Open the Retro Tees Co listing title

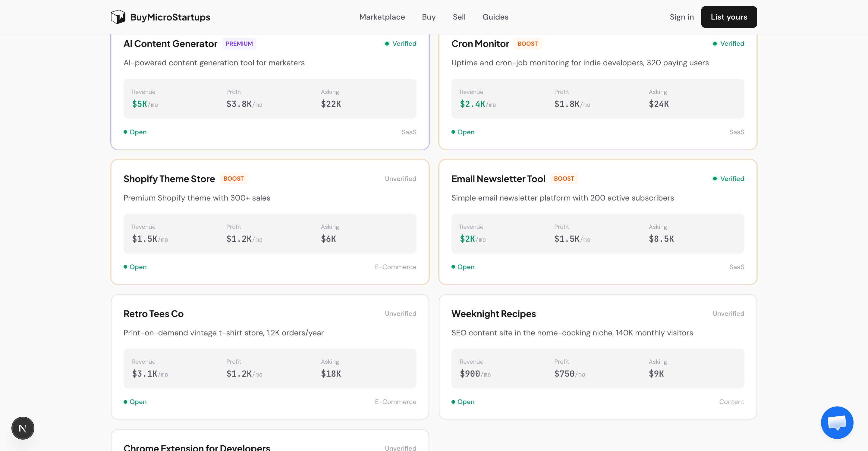tap(154, 314)
